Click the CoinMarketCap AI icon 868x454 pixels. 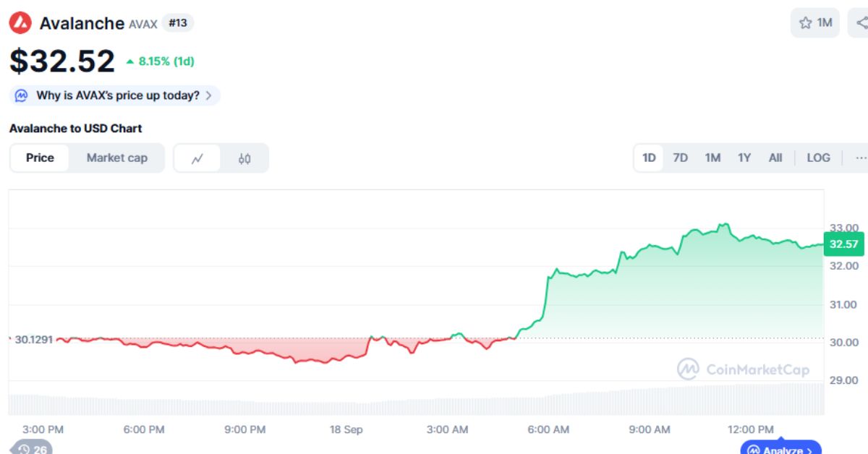coord(22,95)
